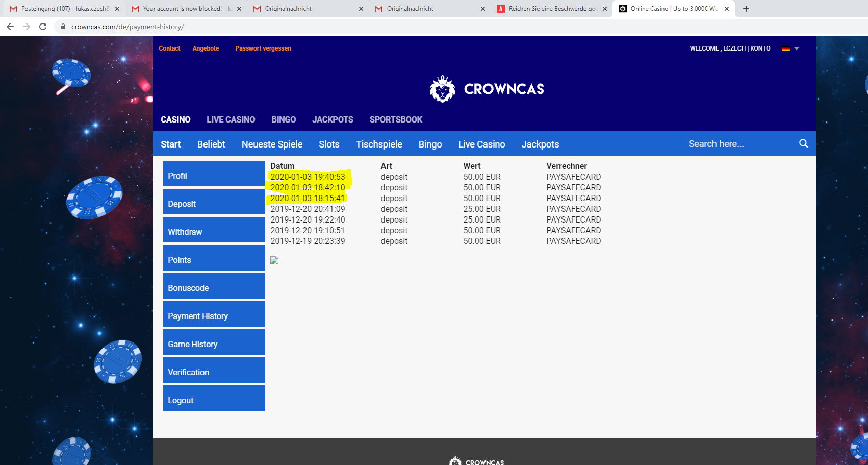
Task: Select JACKPOTS in main navigation
Action: pyautogui.click(x=333, y=119)
